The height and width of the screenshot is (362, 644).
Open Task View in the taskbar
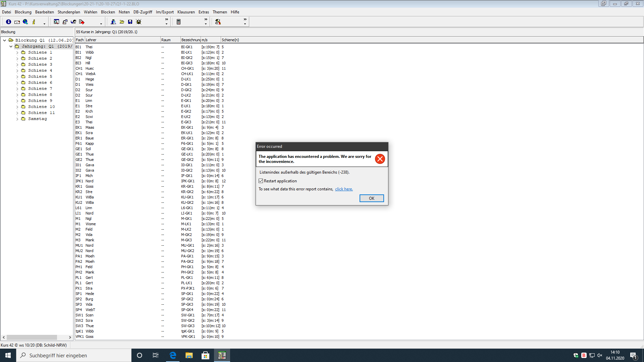click(156, 355)
